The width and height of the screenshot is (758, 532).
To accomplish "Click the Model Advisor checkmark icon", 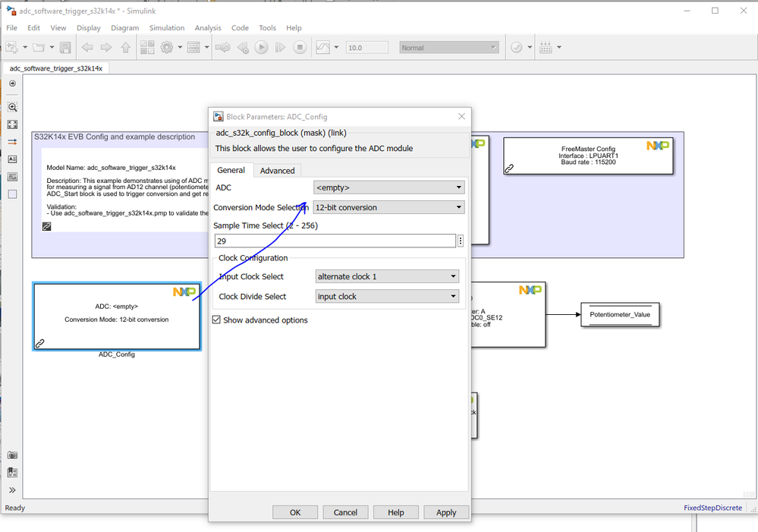I will 517,47.
